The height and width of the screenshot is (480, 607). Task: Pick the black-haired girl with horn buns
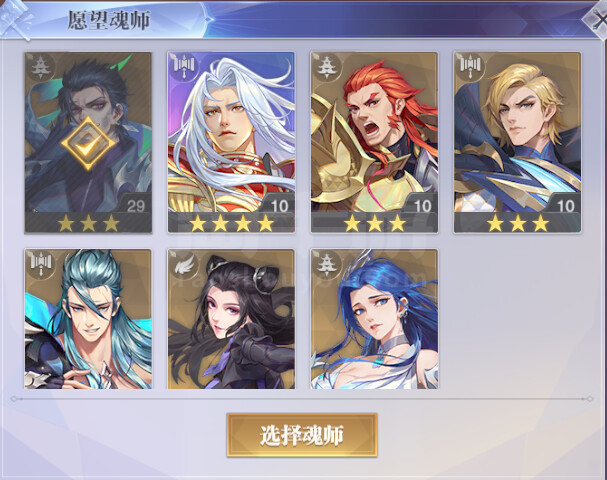click(231, 319)
